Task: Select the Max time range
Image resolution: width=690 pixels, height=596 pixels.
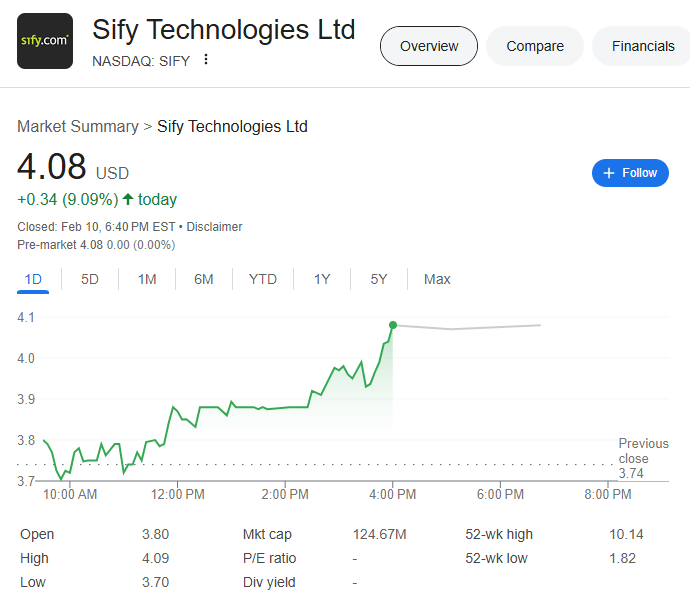Action: 437,279
